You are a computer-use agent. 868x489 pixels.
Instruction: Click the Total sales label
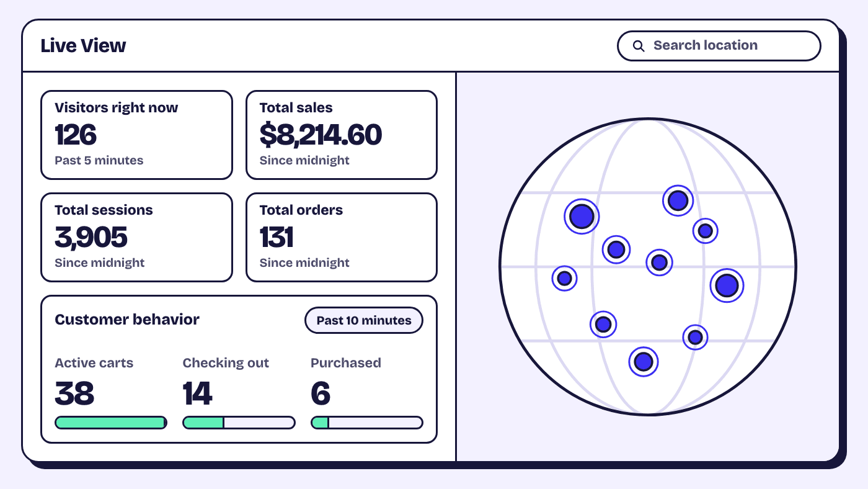click(296, 108)
